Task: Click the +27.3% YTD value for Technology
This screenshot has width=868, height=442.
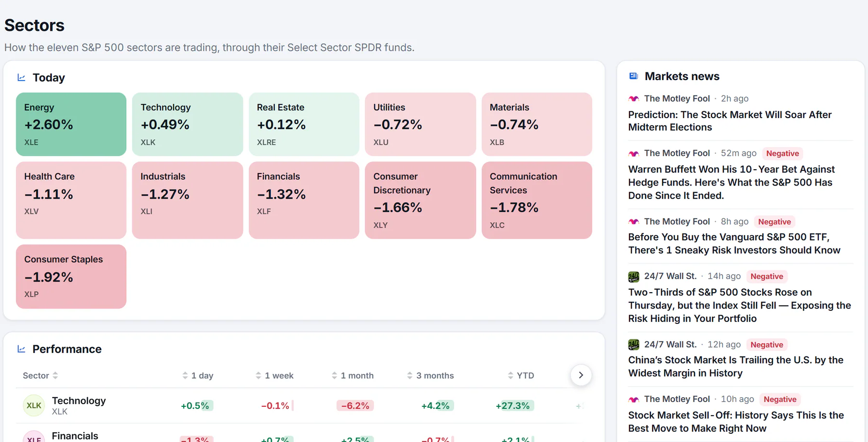Action: coord(514,406)
